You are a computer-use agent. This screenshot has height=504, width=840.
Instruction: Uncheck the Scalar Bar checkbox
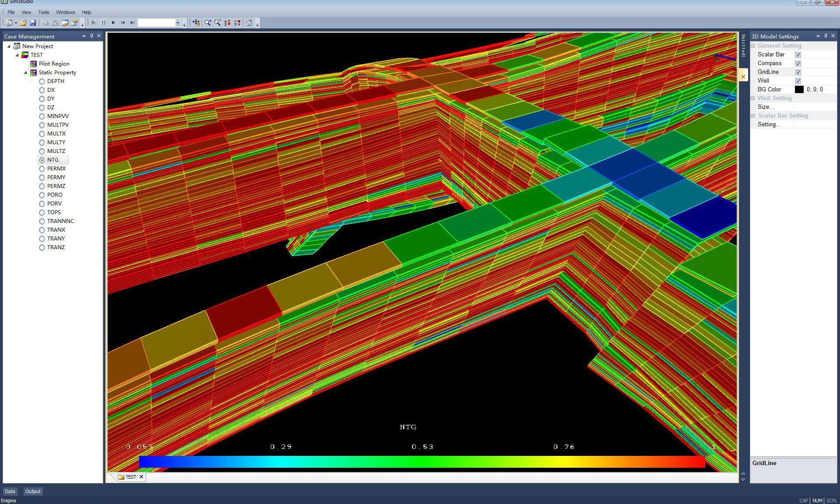[x=798, y=55]
